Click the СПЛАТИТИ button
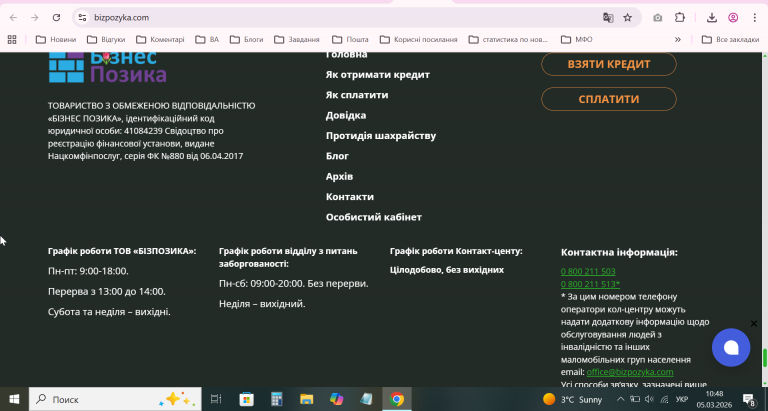 pos(609,99)
